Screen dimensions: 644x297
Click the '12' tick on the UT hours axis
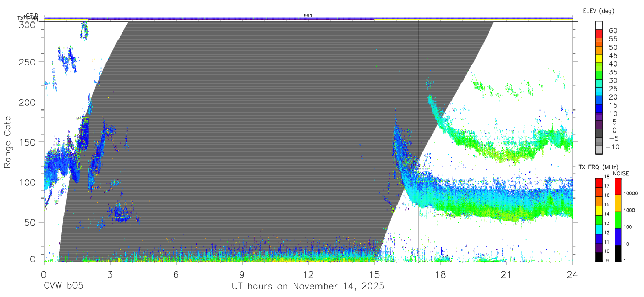tap(308, 274)
